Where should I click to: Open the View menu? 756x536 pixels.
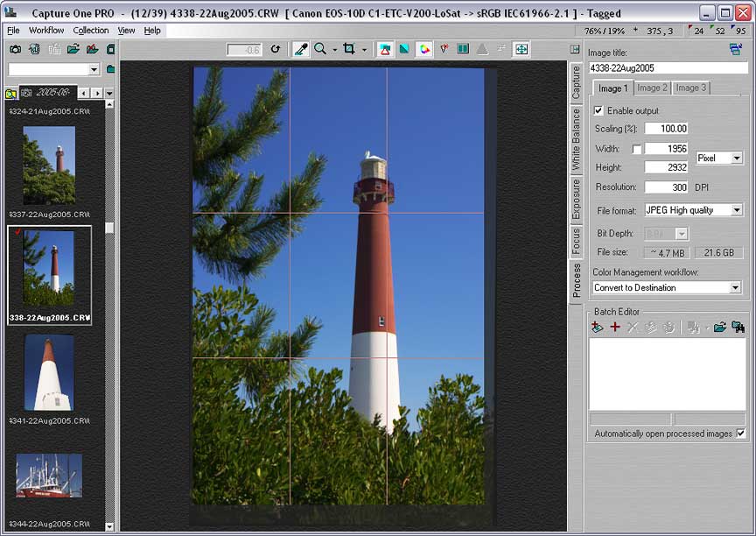coord(126,31)
